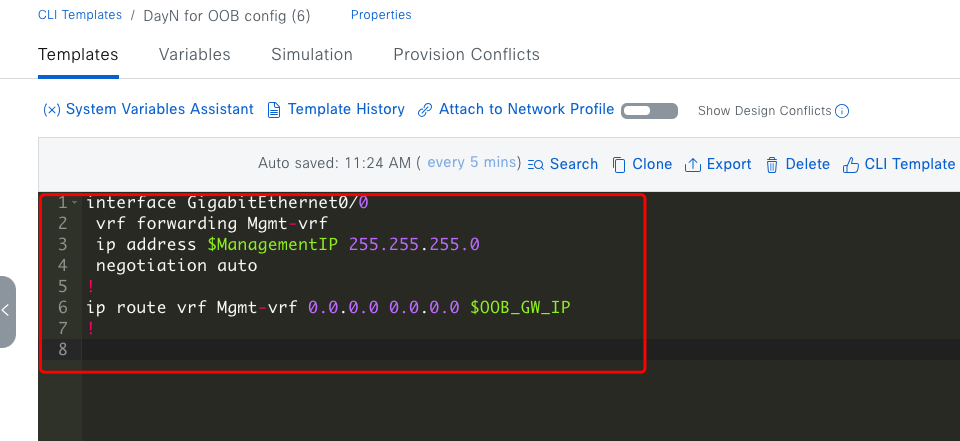960x441 pixels.
Task: Open Template History document icon
Action: tap(274, 110)
